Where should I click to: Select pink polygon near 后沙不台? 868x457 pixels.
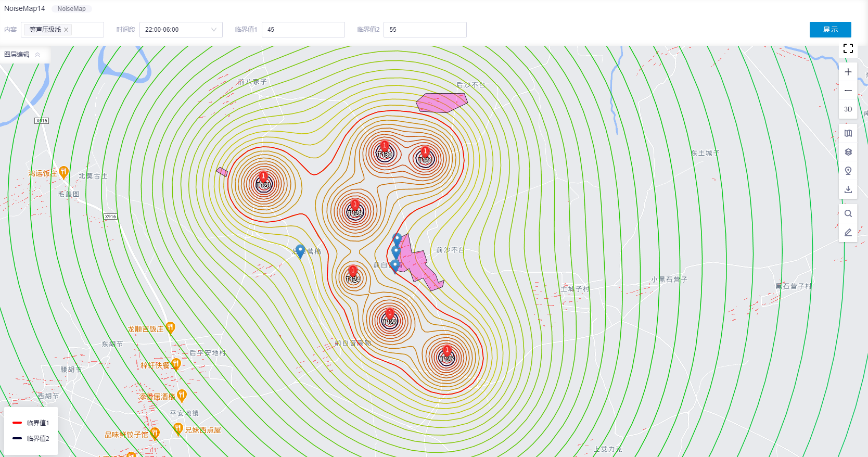click(x=441, y=103)
